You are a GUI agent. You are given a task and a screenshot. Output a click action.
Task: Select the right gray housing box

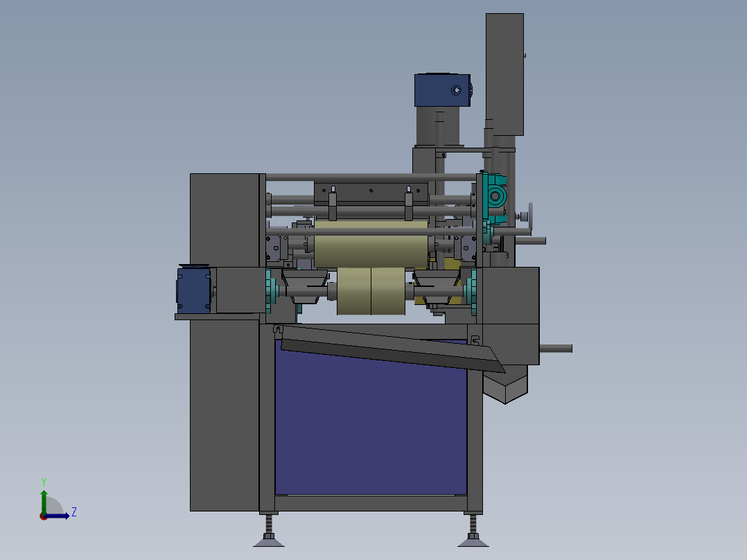click(511, 315)
